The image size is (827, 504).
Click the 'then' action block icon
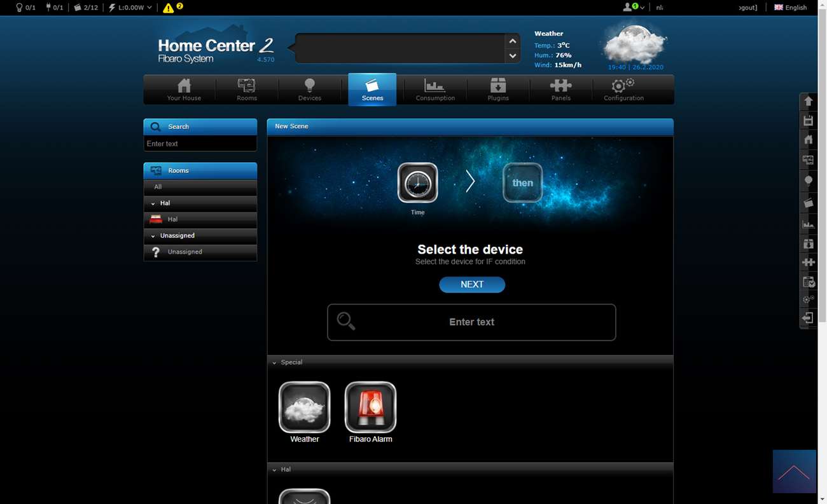click(522, 183)
